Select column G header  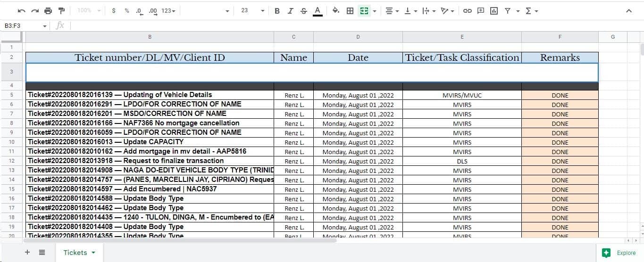point(612,37)
